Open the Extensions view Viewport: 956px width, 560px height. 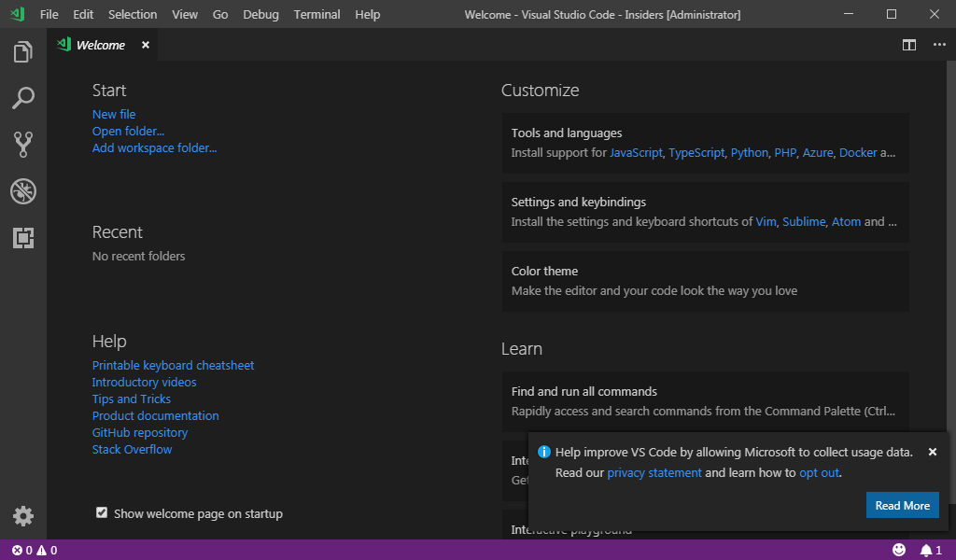point(23,238)
